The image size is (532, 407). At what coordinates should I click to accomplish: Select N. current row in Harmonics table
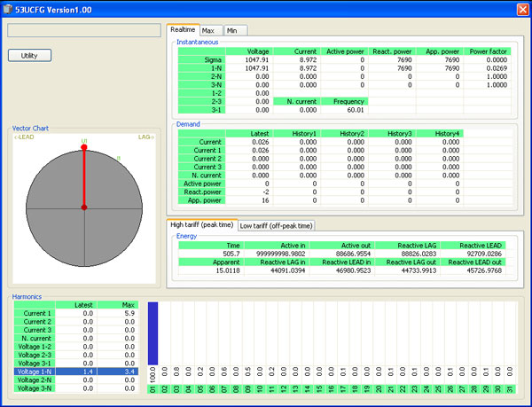pos(76,338)
